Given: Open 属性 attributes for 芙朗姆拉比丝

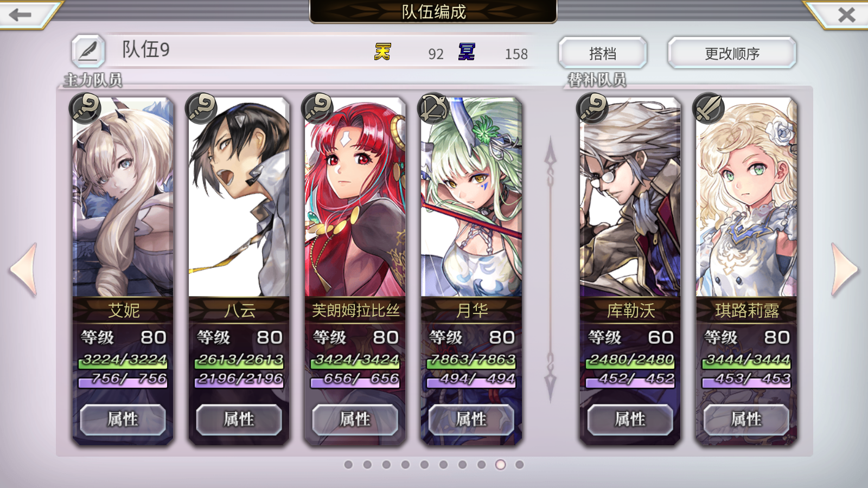Looking at the screenshot, I should pyautogui.click(x=355, y=419).
